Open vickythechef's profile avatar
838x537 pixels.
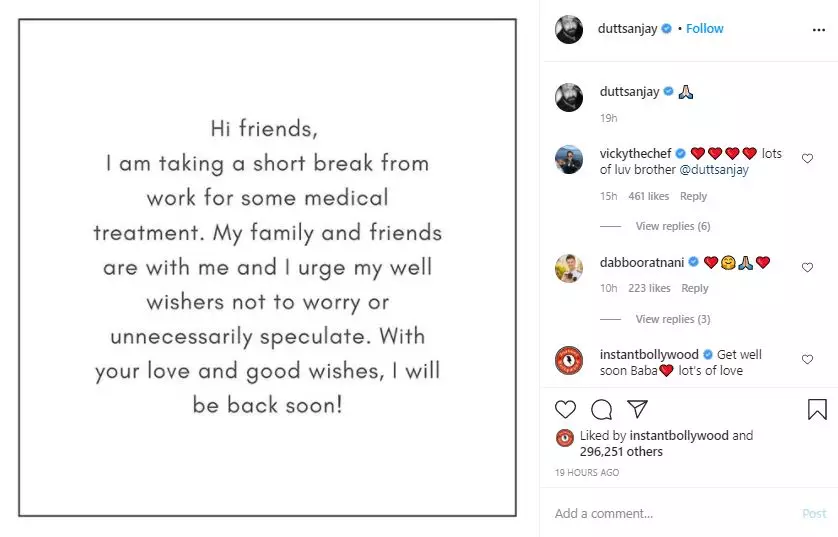coord(569,158)
